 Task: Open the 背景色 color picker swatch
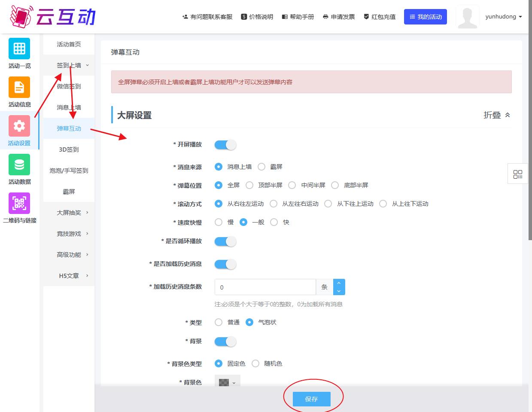tap(227, 382)
